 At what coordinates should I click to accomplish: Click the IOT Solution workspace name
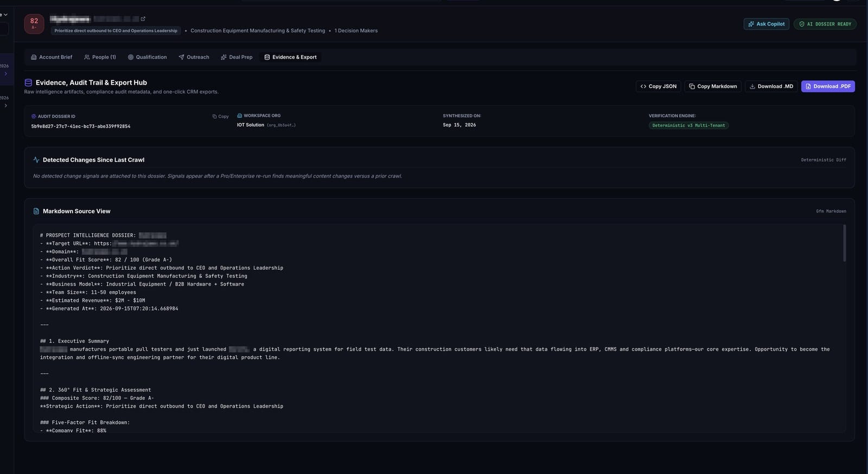250,125
